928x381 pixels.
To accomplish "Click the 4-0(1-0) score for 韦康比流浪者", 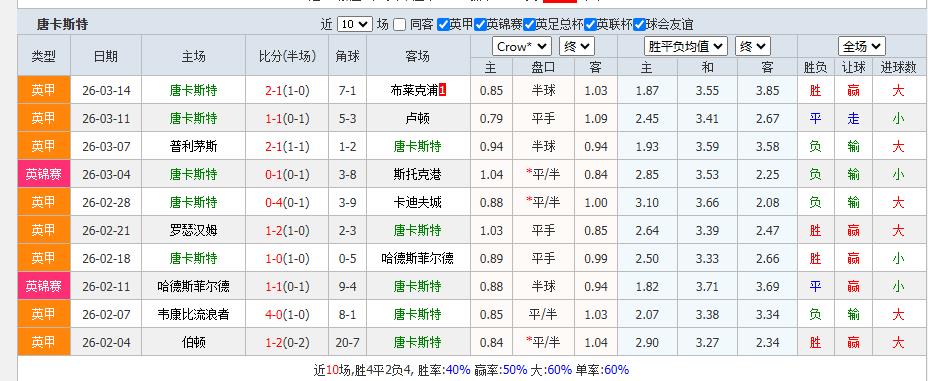I will pyautogui.click(x=288, y=315).
